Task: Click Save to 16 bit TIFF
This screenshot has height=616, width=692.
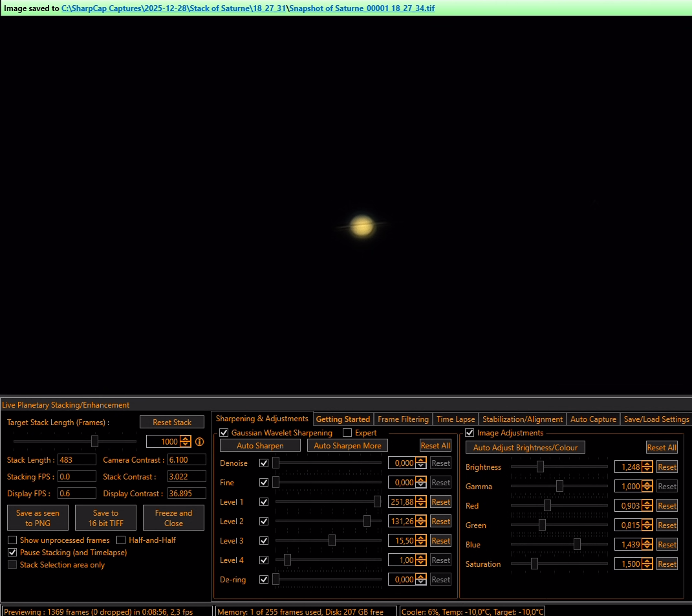Action: (x=105, y=518)
